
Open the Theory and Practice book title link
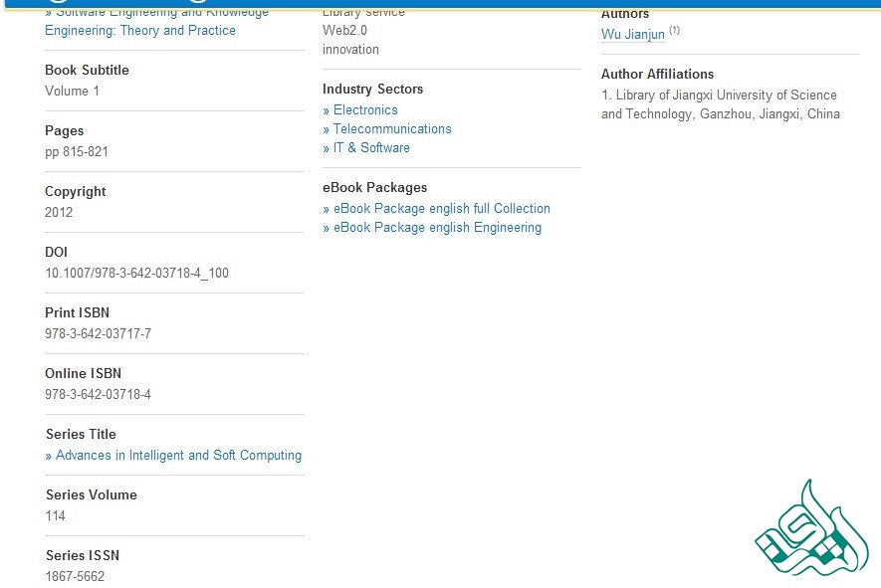coord(140,31)
